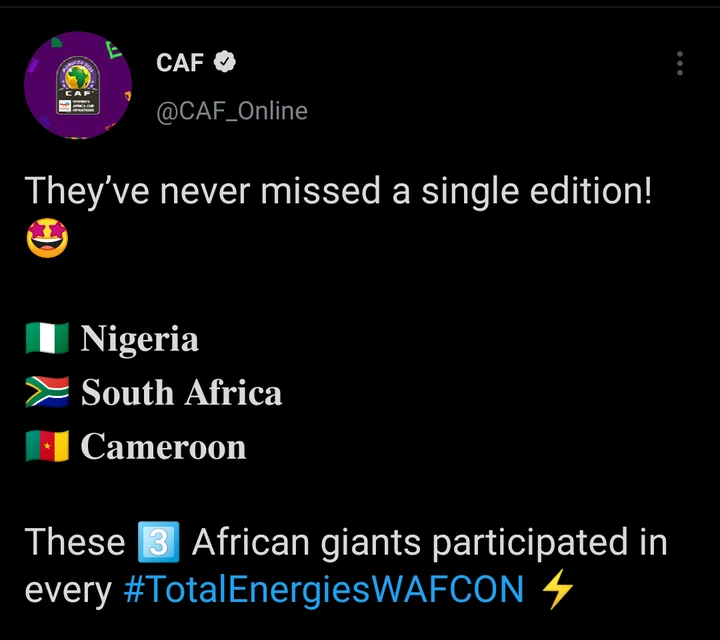This screenshot has width=720, height=640.
Task: Click the lightning bolt emoji
Action: [x=557, y=591]
